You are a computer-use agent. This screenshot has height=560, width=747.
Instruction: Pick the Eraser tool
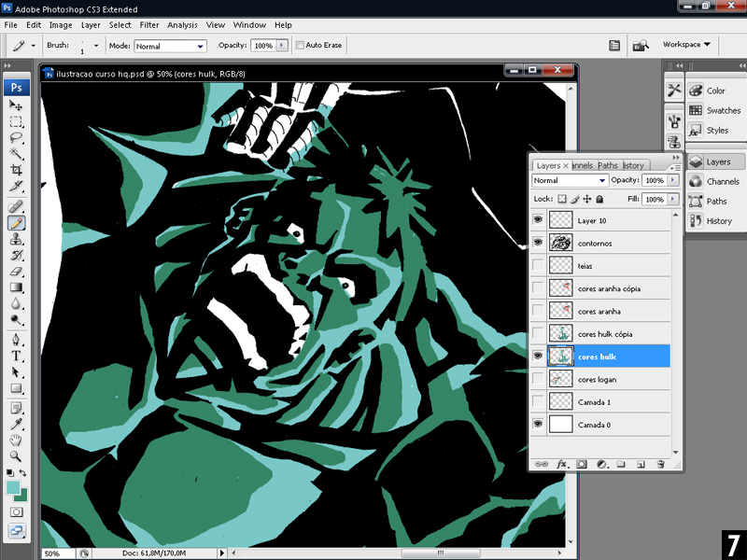coord(16,272)
